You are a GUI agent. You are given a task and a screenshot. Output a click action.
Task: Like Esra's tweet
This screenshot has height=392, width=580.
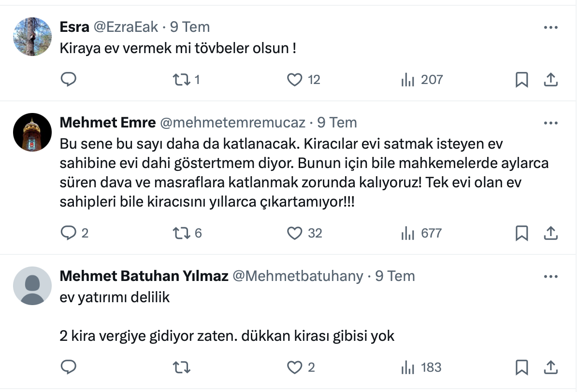(x=295, y=80)
